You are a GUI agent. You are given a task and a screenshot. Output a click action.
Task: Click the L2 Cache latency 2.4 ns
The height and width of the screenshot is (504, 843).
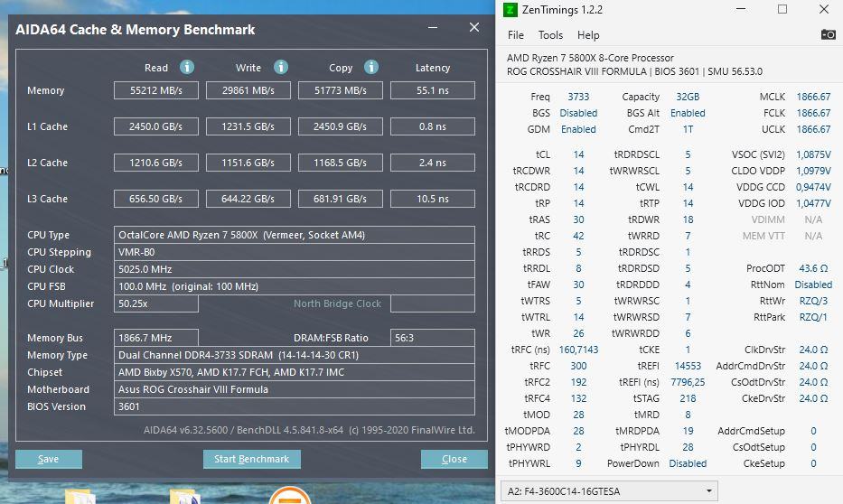pos(433,163)
